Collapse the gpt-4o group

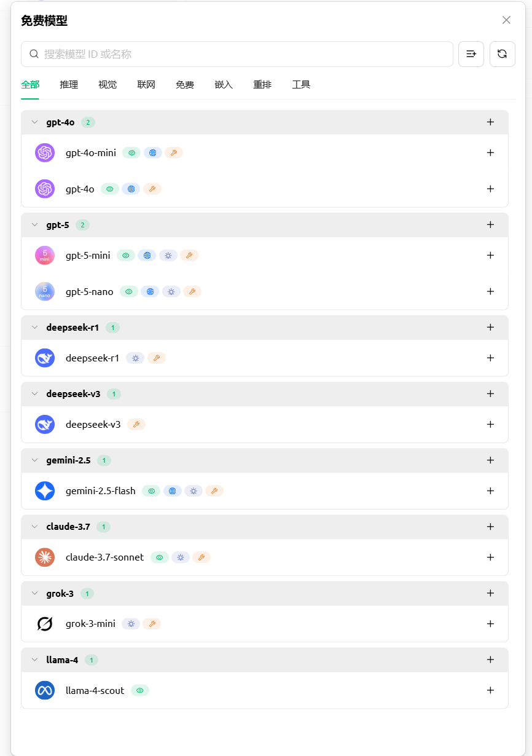pos(34,122)
